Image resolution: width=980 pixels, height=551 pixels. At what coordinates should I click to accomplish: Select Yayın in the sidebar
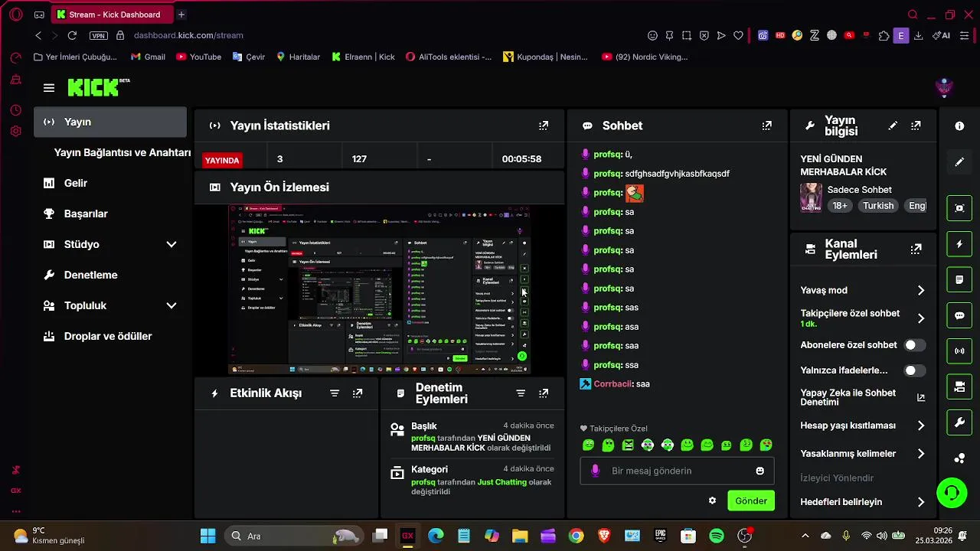(110, 122)
